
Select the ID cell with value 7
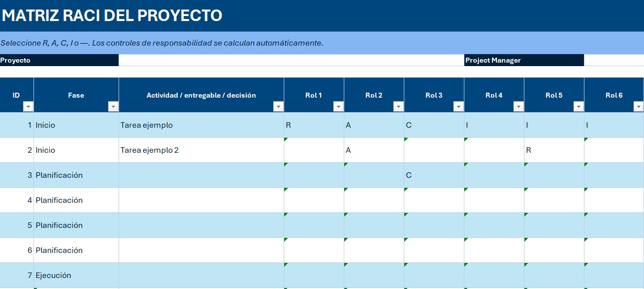pyautogui.click(x=17, y=275)
